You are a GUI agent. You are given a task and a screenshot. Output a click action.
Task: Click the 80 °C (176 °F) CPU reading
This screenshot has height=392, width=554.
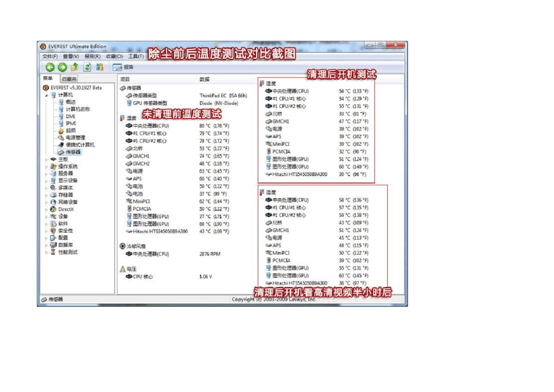(x=214, y=126)
